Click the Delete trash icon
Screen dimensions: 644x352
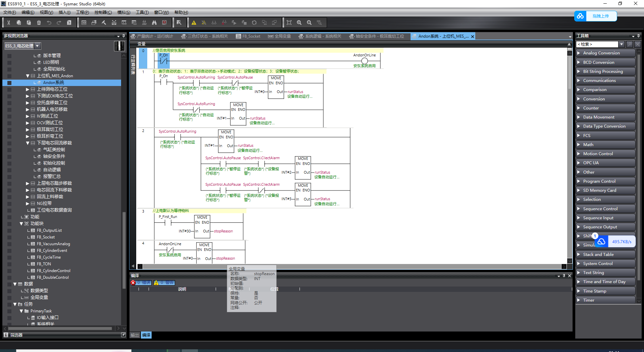click(x=39, y=23)
